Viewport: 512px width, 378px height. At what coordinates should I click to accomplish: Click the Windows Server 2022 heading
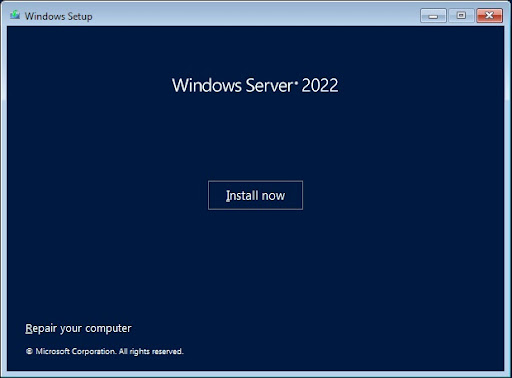pos(255,85)
